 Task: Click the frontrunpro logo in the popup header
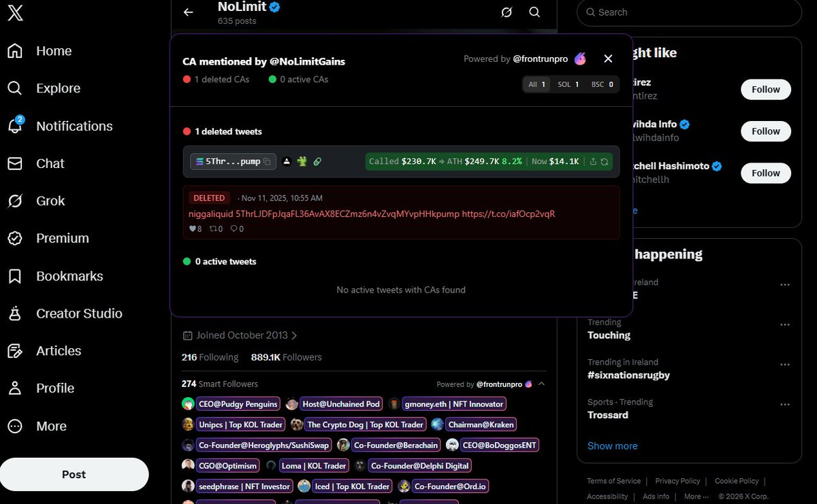tap(580, 59)
